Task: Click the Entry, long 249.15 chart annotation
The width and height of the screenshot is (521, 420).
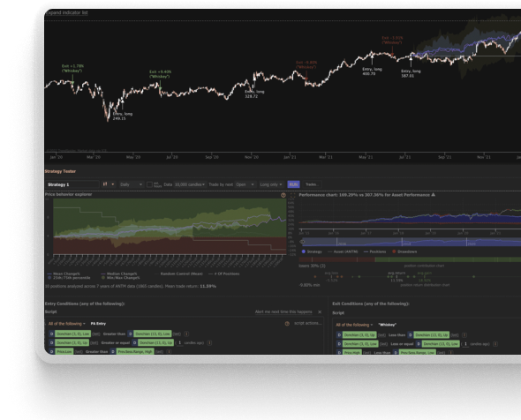Action: coord(122,116)
